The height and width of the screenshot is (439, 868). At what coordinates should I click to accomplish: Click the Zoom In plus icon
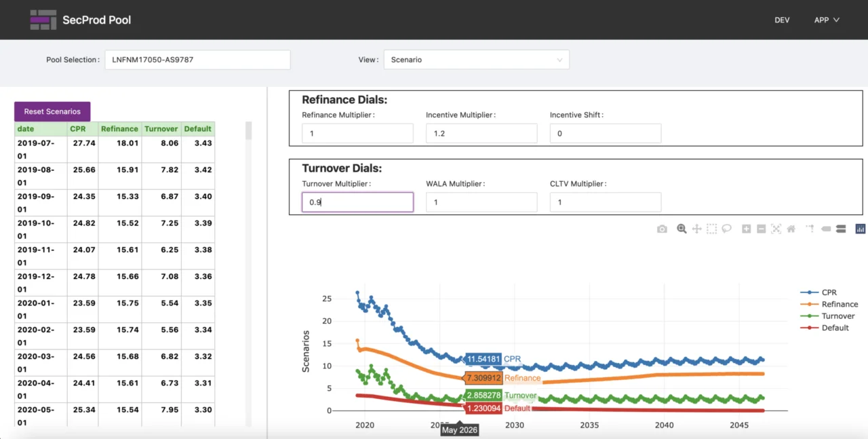746,229
